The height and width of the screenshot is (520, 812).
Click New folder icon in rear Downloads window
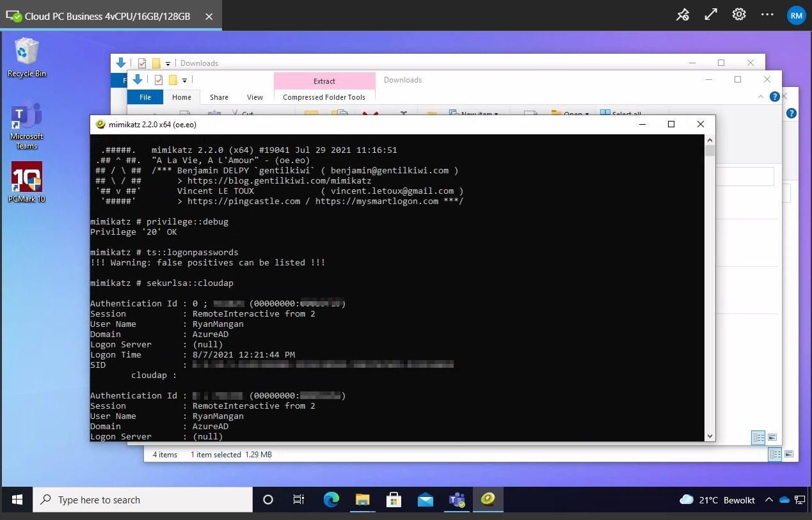point(156,63)
